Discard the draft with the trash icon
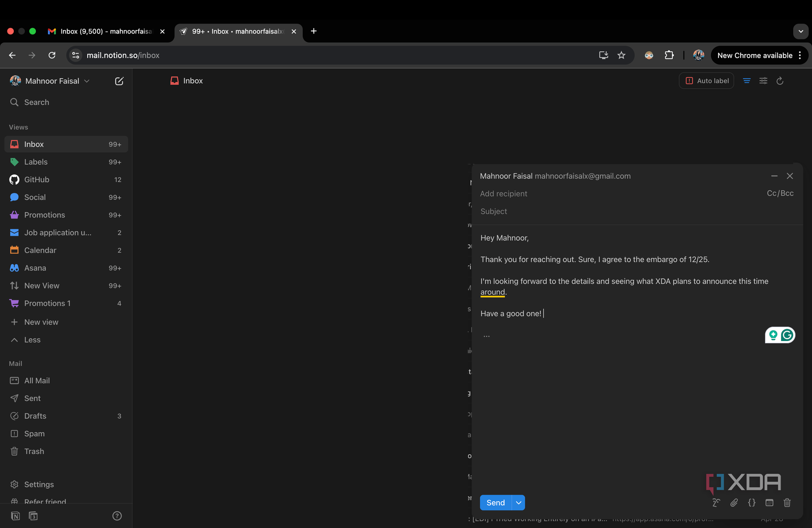This screenshot has height=528, width=812. [x=787, y=502]
